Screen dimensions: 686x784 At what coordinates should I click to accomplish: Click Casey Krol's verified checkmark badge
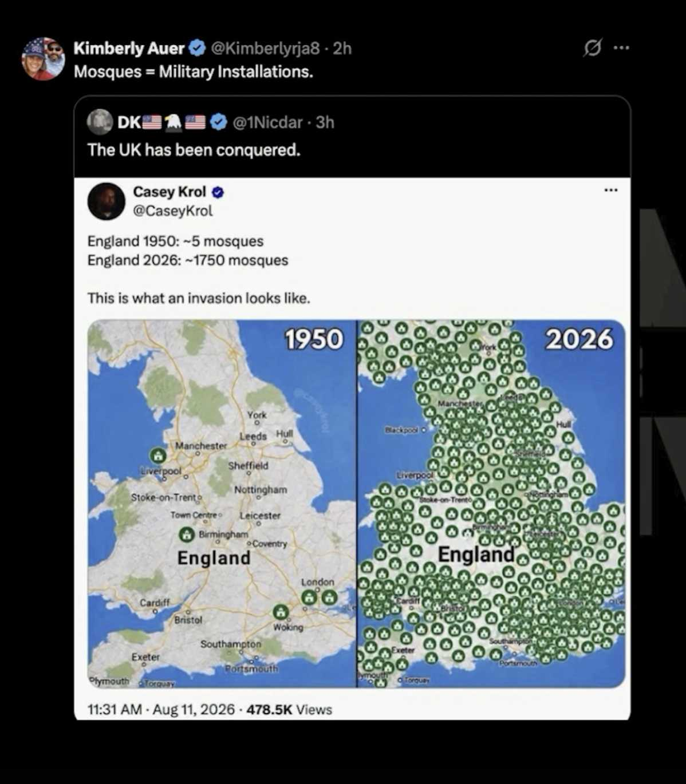pos(218,192)
